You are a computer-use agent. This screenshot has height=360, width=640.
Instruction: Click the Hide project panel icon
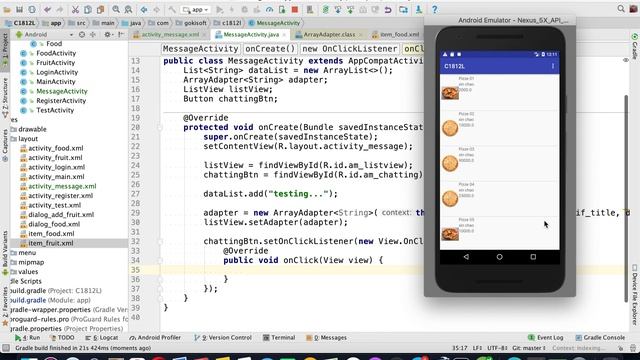click(x=120, y=34)
